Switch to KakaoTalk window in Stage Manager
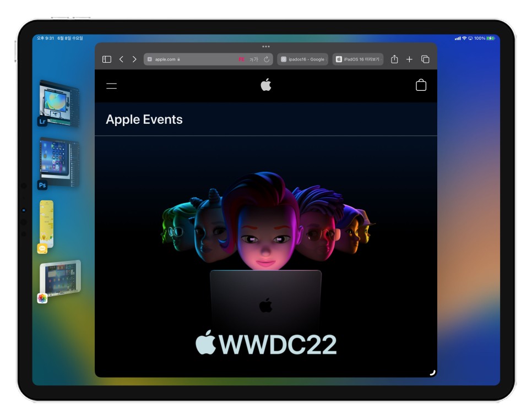The height and width of the screenshot is (420, 532). point(47,224)
